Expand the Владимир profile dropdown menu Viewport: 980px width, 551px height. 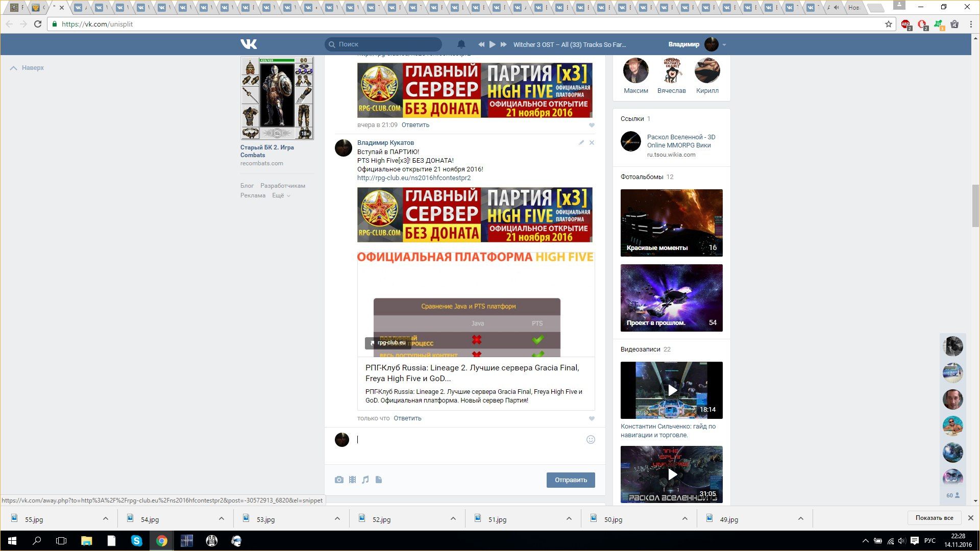coord(724,45)
